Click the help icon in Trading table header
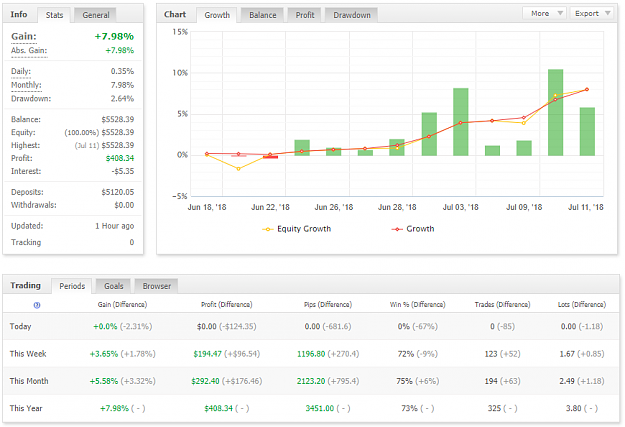Image resolution: width=625 pixels, height=427 pixels. (37, 305)
